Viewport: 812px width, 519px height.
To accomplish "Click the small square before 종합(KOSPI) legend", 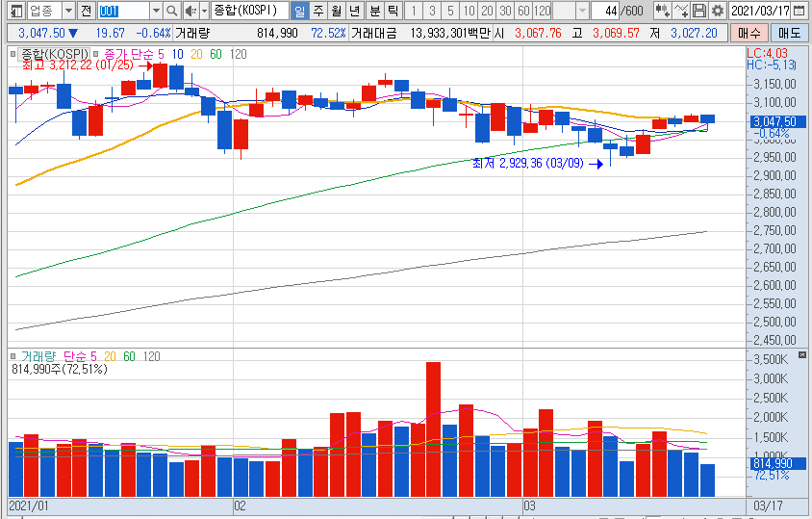I will pos(13,53).
